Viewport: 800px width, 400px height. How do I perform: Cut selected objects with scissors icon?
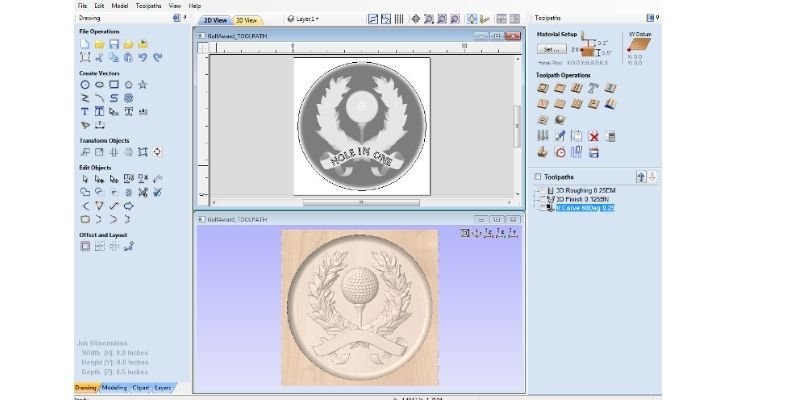point(99,58)
